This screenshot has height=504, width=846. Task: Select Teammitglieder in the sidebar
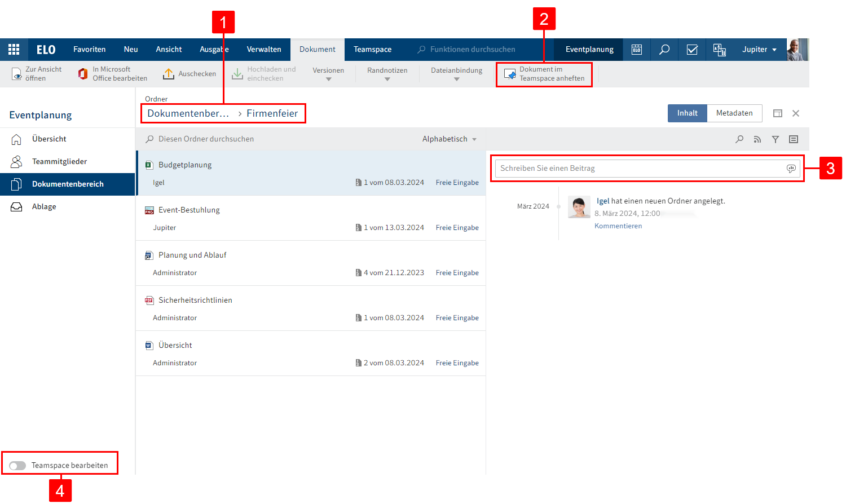click(59, 162)
